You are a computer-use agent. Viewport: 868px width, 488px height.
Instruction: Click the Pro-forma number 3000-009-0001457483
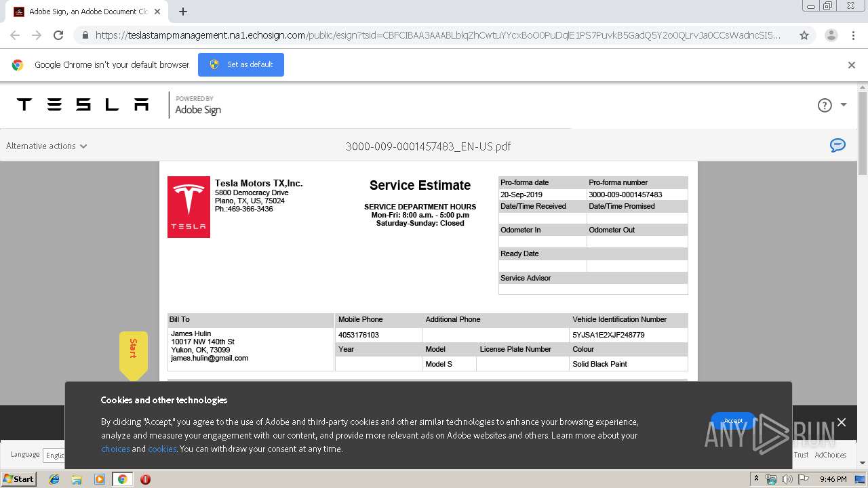coord(625,195)
